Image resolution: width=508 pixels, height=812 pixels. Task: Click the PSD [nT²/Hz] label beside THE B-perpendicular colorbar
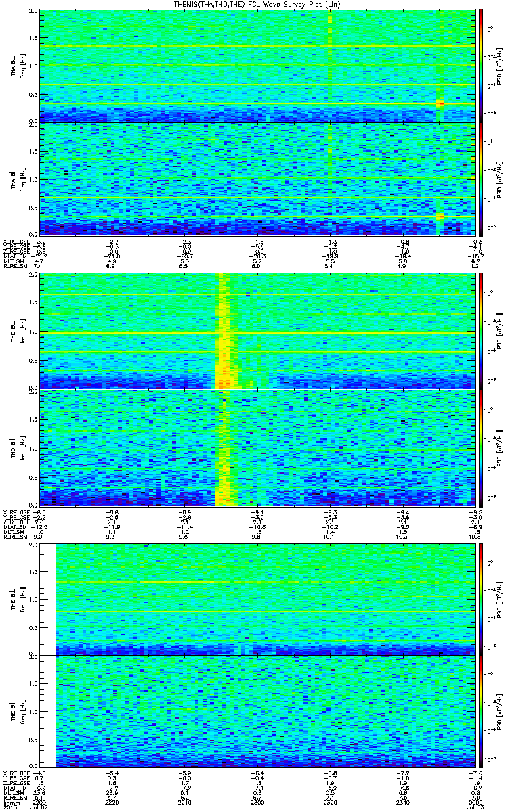pos(500,599)
